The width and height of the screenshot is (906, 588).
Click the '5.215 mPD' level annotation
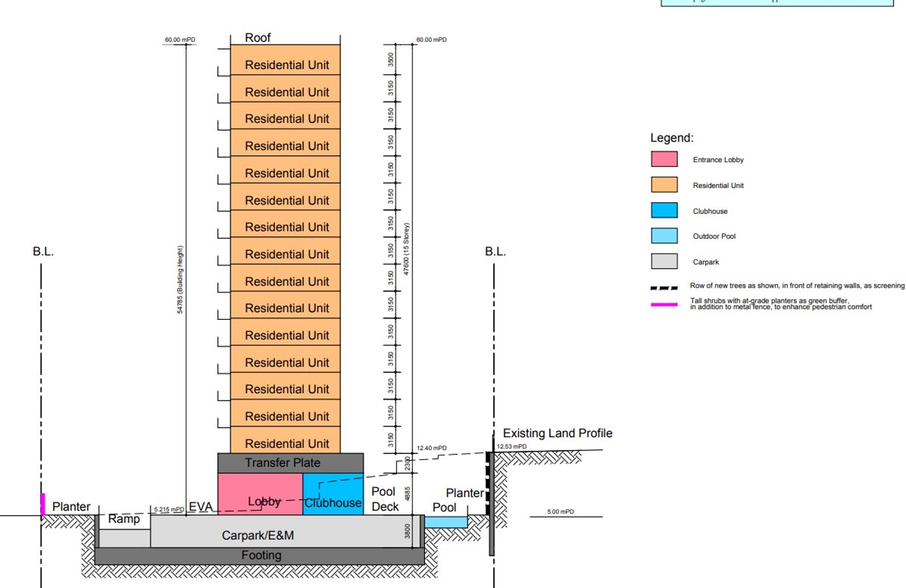tap(169, 510)
